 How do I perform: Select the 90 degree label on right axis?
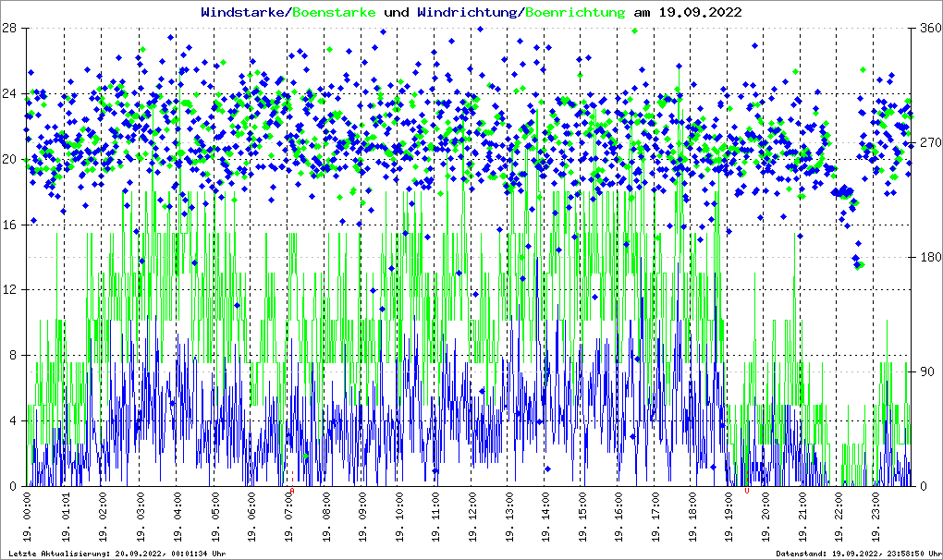click(925, 371)
